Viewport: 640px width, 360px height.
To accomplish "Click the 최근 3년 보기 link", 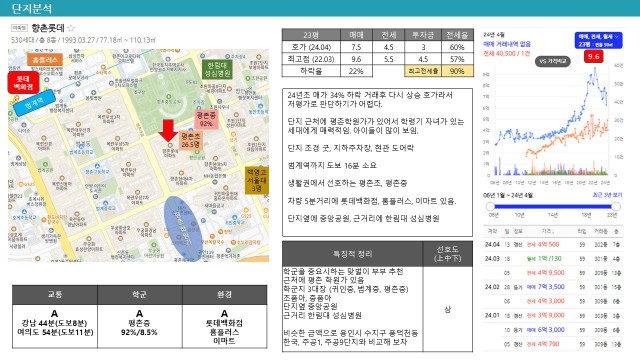I will click(x=608, y=195).
